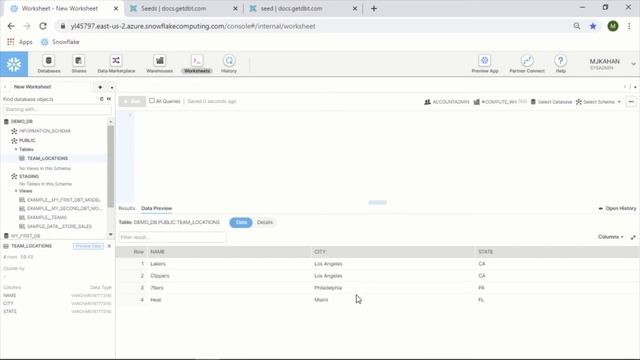The image size is (640, 360).
Task: Collapse the Views node under STAGING
Action: coord(16,191)
